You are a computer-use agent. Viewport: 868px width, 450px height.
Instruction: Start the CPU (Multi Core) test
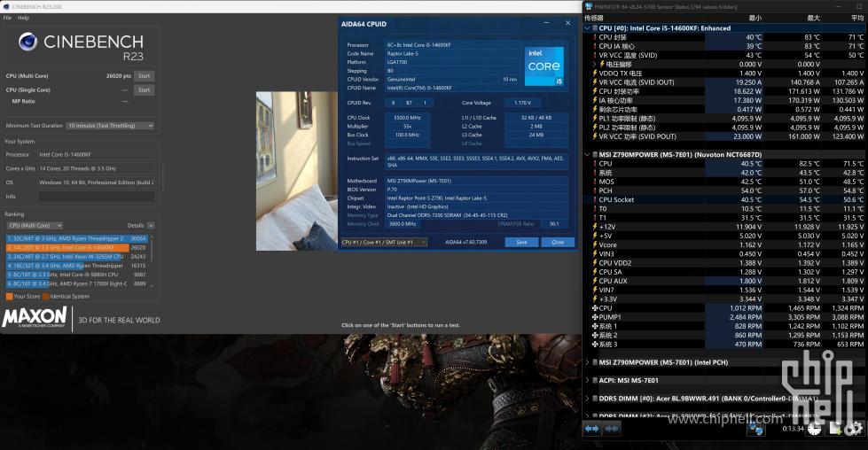(144, 75)
